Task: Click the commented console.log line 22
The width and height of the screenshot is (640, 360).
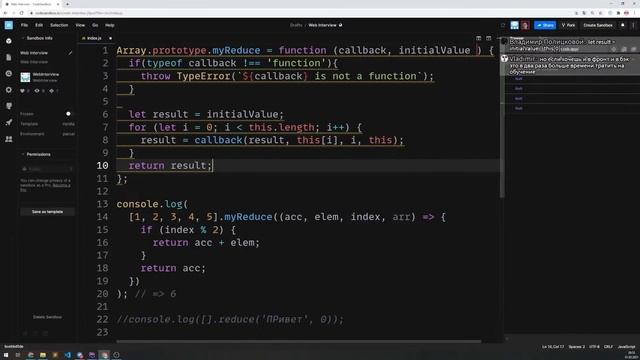Action: coord(230,319)
